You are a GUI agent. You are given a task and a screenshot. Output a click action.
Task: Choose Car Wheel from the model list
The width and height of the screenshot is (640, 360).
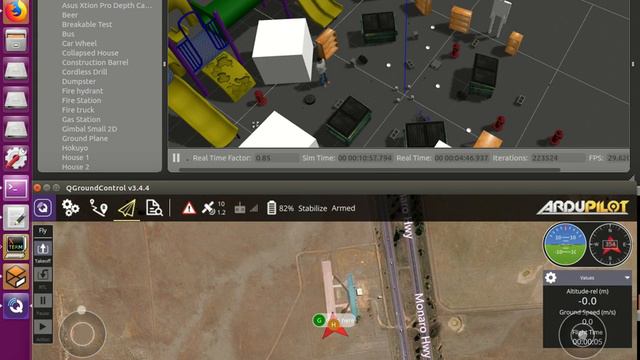coord(79,43)
